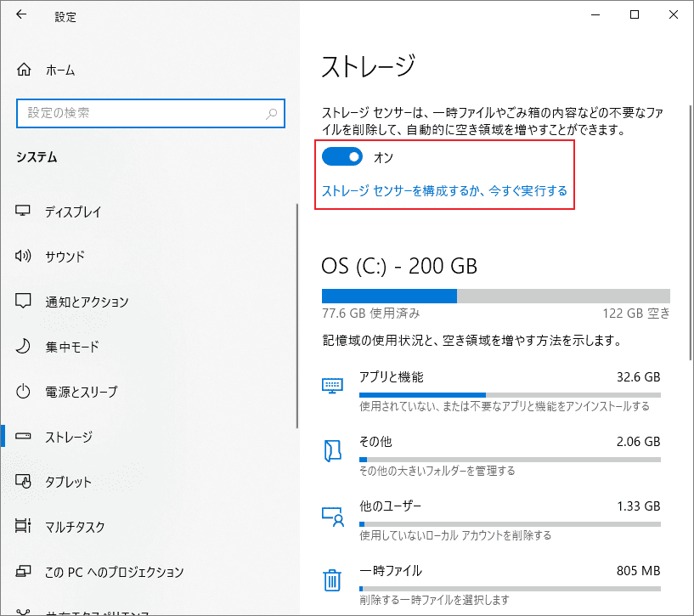The height and width of the screenshot is (616, 694).
Task: Select the 他のユーザー people icon
Action: point(334,511)
